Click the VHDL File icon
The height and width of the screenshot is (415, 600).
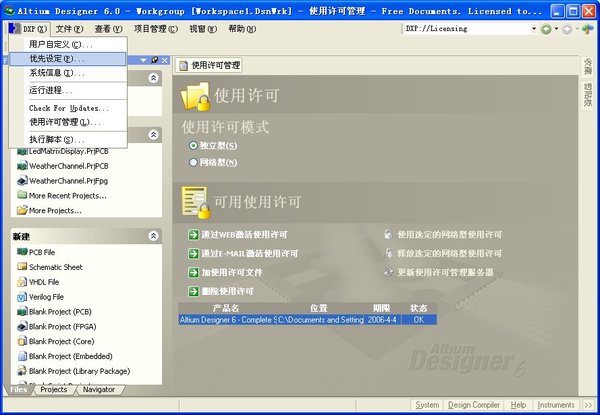21,282
